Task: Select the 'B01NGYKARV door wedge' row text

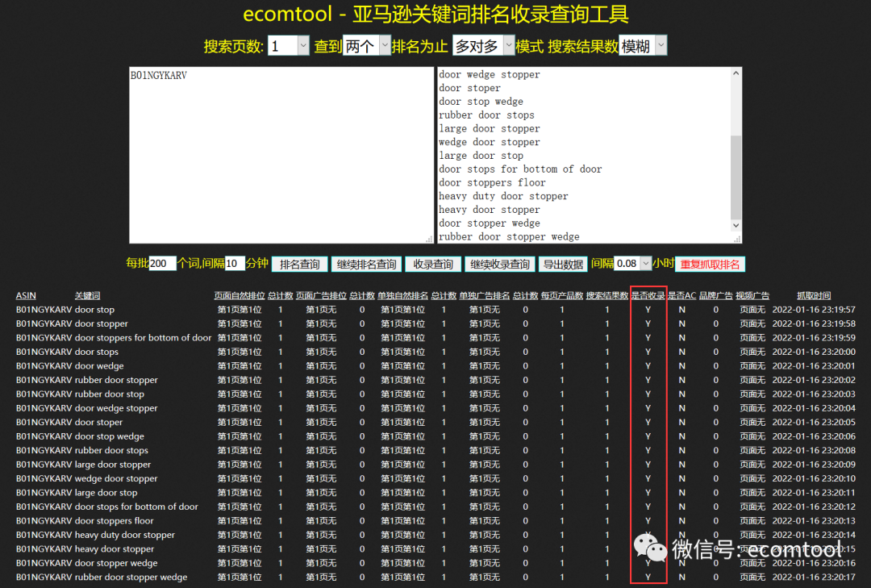Action: (69, 365)
